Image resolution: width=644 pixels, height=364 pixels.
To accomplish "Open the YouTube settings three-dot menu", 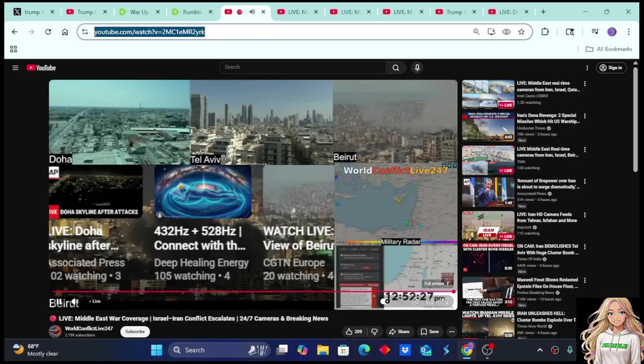I will pos(587,68).
